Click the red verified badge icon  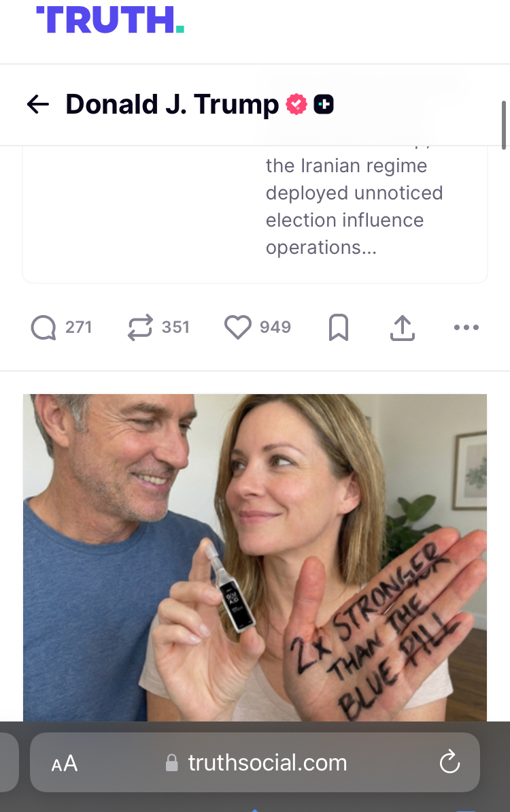(x=296, y=104)
